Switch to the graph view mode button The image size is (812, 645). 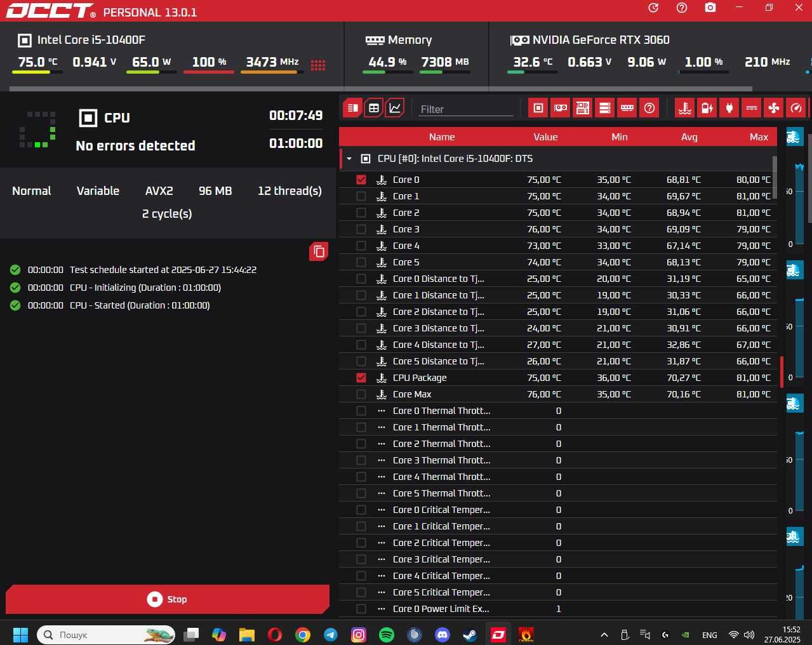click(395, 108)
